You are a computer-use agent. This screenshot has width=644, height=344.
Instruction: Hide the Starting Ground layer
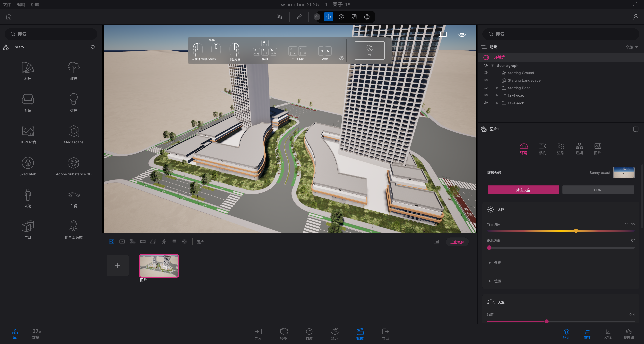[x=486, y=73]
